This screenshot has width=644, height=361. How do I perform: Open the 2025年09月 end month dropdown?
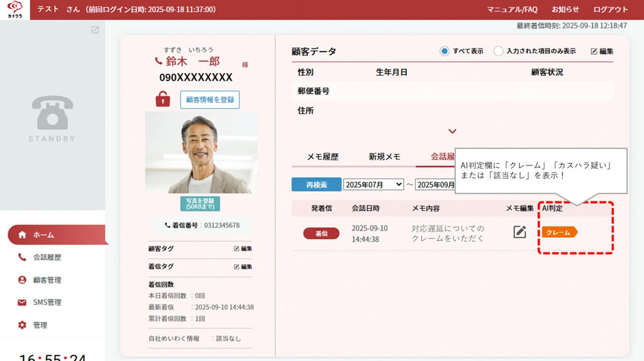pyautogui.click(x=435, y=184)
